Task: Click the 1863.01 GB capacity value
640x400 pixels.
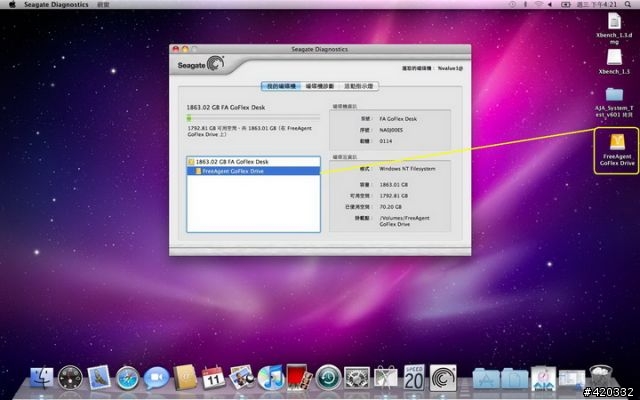Action: [393, 184]
